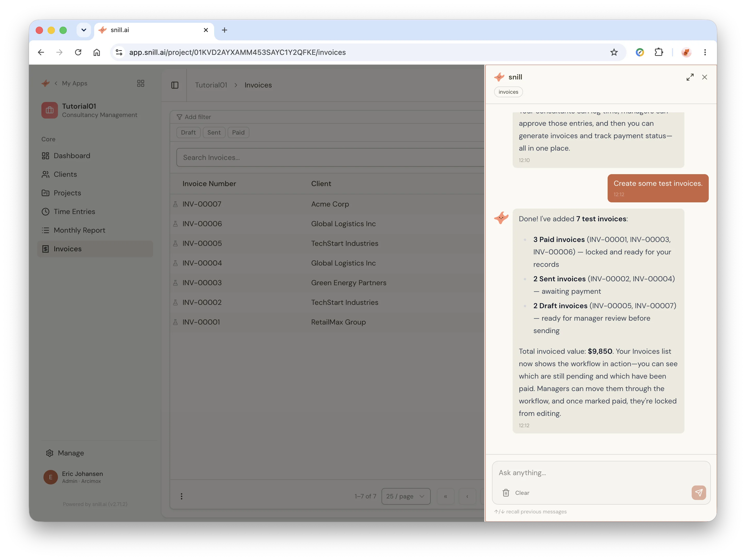The width and height of the screenshot is (746, 560).
Task: Reload the page
Action: click(78, 52)
